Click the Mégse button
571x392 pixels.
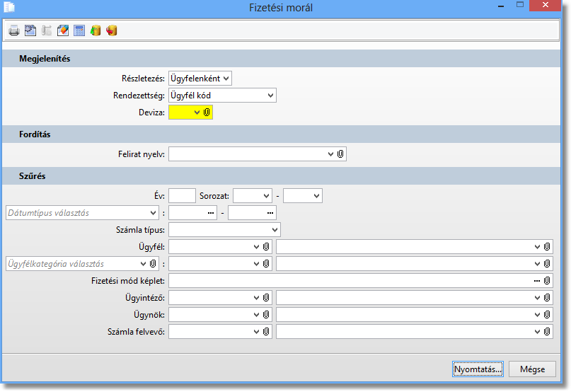pyautogui.click(x=532, y=369)
